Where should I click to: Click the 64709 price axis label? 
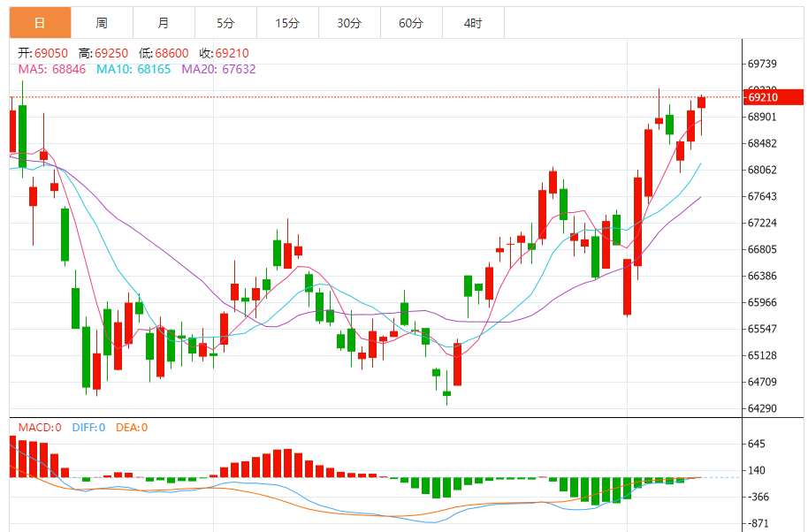tap(762, 382)
